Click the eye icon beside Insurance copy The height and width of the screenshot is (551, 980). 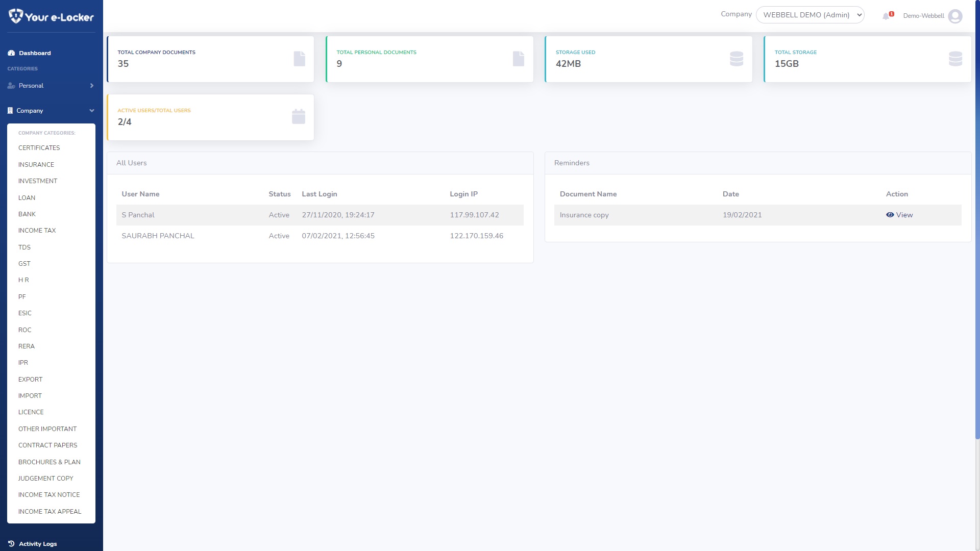point(889,215)
